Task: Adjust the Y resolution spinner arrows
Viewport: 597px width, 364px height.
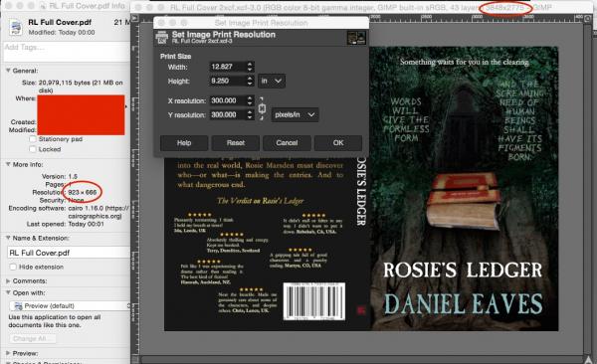Action: point(250,114)
